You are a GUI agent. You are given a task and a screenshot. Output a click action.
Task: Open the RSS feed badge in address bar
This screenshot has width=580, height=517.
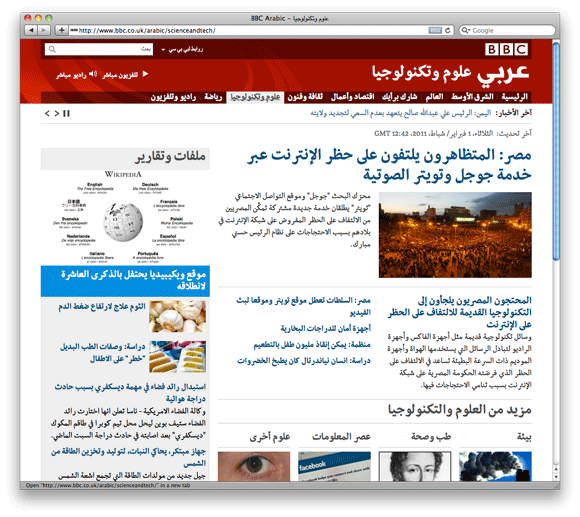coord(435,30)
